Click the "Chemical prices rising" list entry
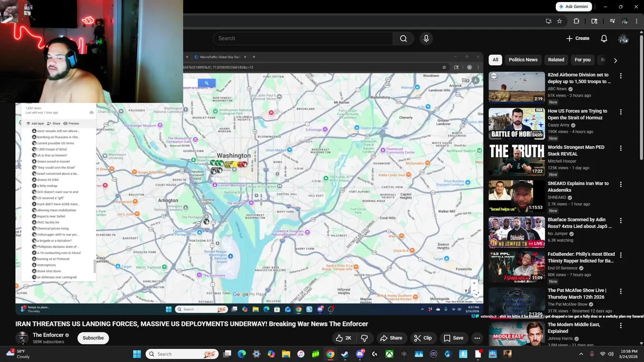This screenshot has width=644, height=362. coord(52,228)
